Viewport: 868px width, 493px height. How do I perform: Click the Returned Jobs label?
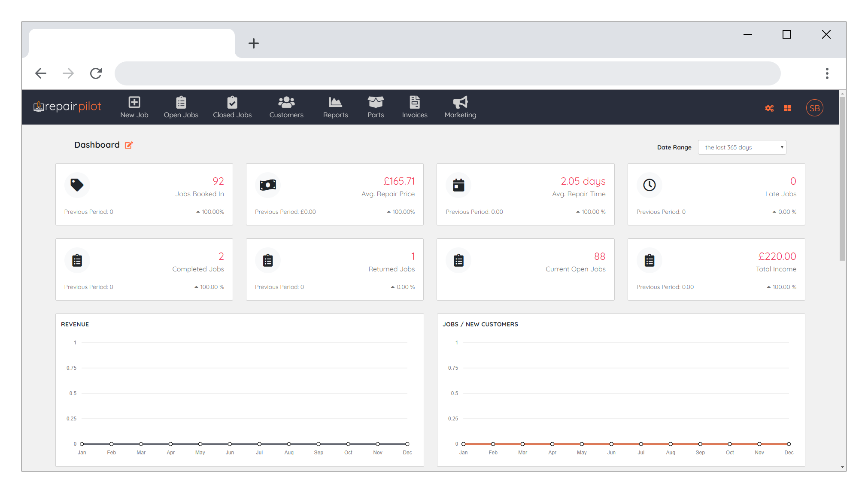[x=392, y=269]
